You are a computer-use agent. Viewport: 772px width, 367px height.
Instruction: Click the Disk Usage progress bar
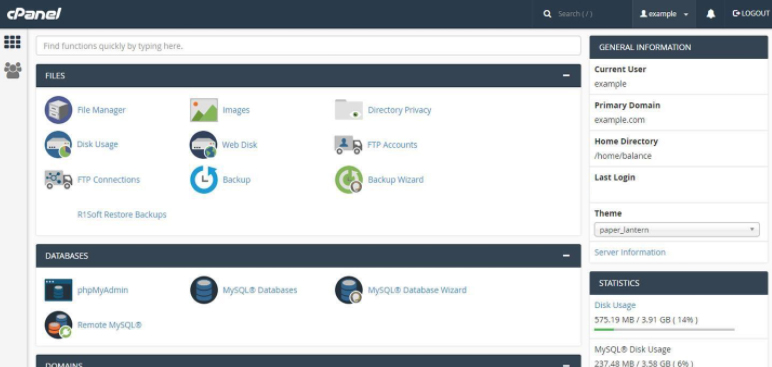[664, 329]
